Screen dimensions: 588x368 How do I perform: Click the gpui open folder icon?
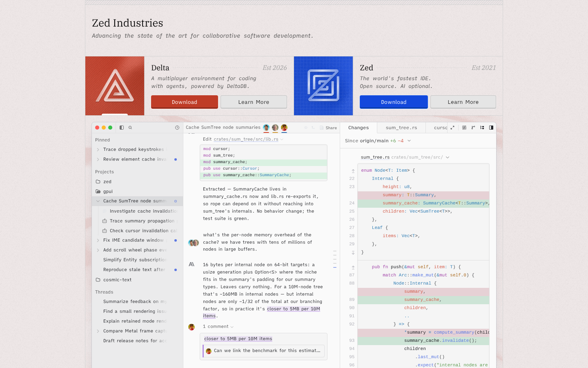pyautogui.click(x=98, y=191)
